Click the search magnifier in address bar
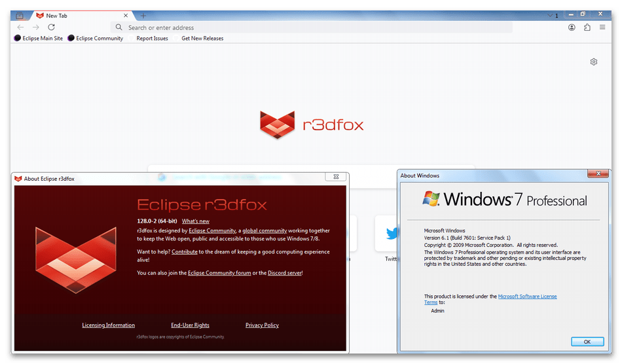622x364 pixels. (x=119, y=27)
